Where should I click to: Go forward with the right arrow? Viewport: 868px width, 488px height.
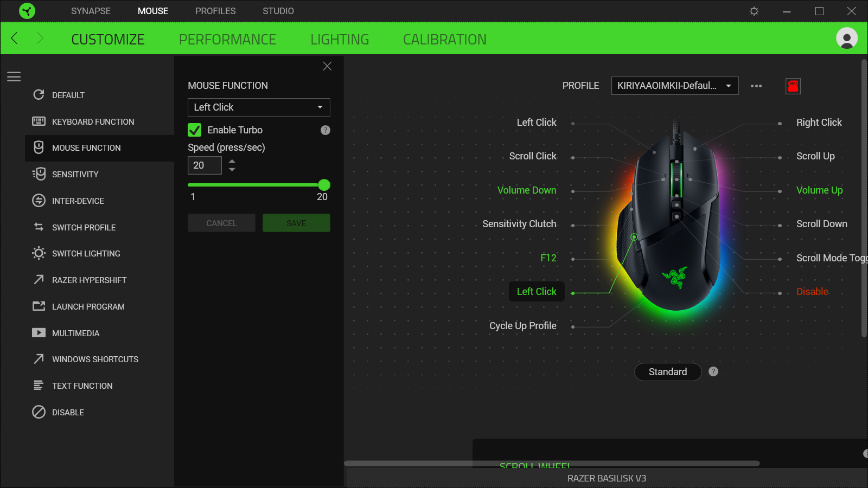(x=40, y=38)
